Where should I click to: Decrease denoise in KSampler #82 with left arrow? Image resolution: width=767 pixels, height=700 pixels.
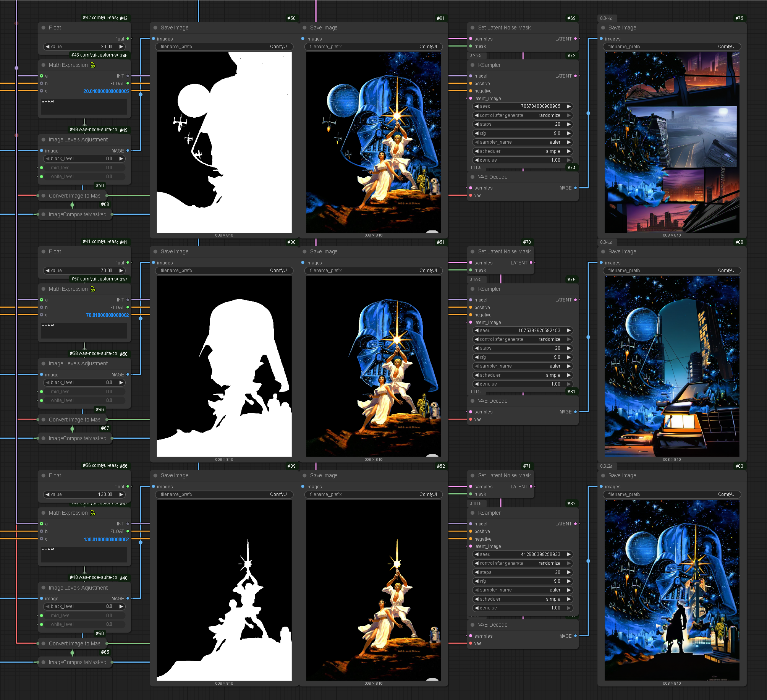point(477,608)
